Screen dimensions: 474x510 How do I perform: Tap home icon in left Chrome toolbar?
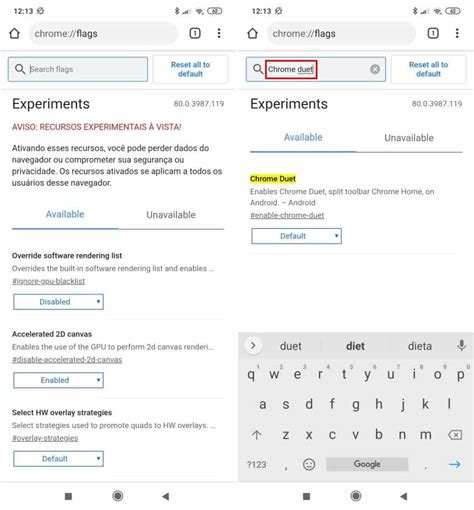pos(14,33)
